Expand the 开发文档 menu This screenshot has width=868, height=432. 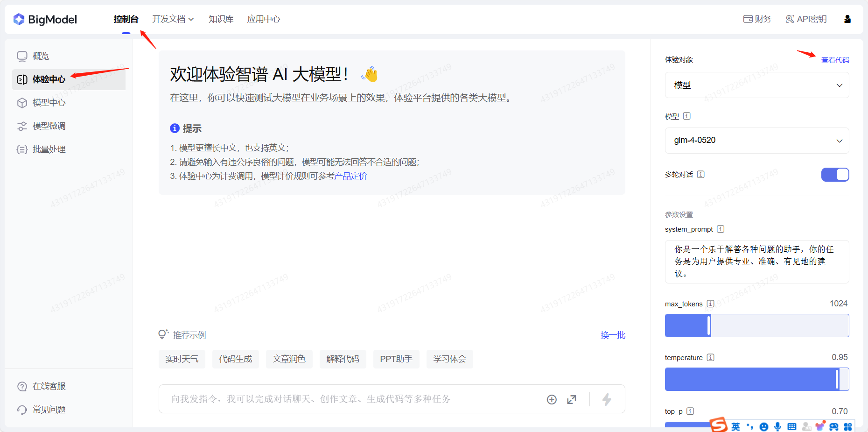click(173, 19)
